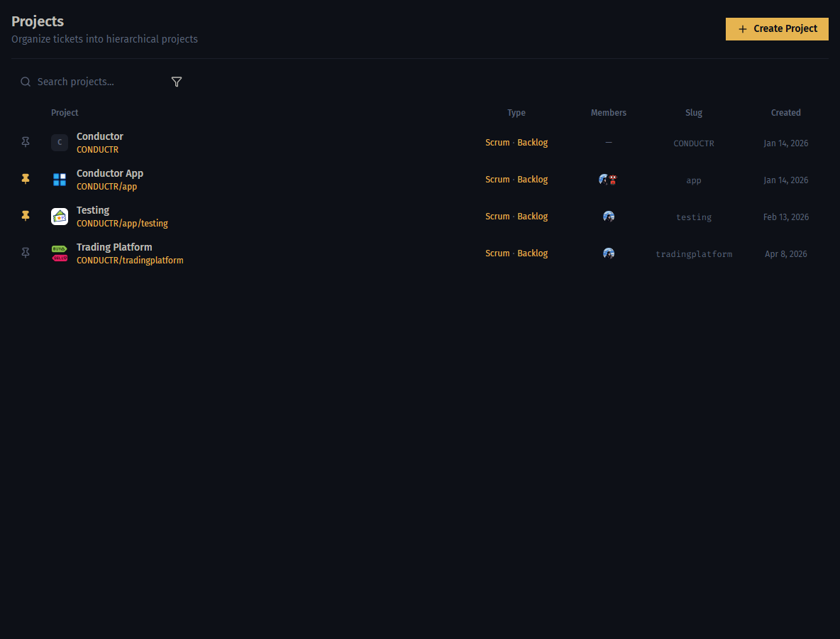840x639 pixels.
Task: Unpin the Conductor App project
Action: point(25,179)
